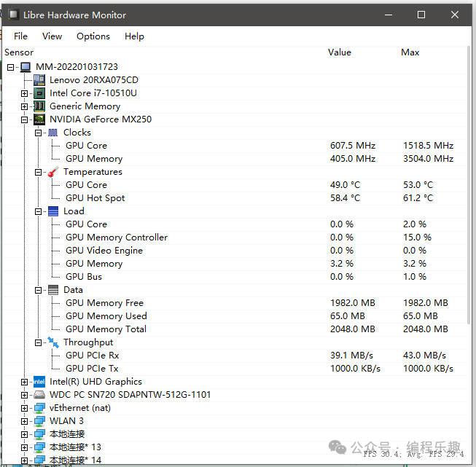Click the Throughput arrows icon
The height and width of the screenshot is (467, 476).
point(53,342)
